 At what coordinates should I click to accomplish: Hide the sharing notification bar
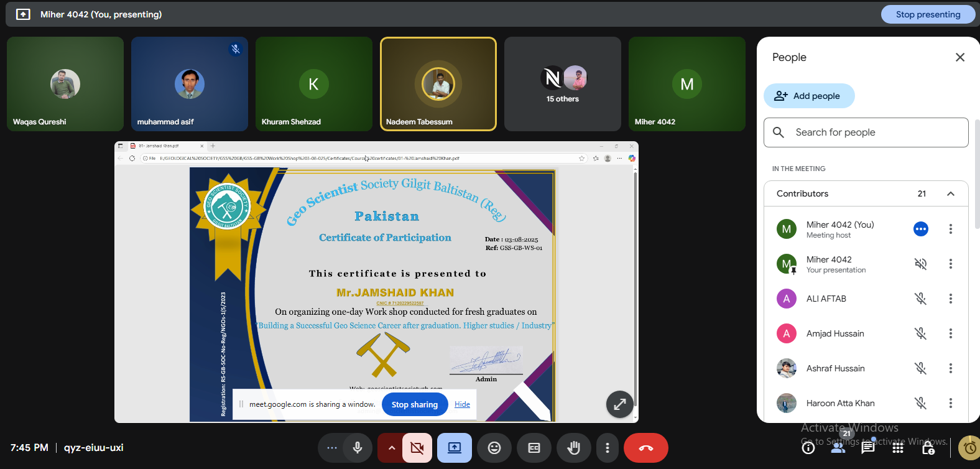[x=462, y=404]
